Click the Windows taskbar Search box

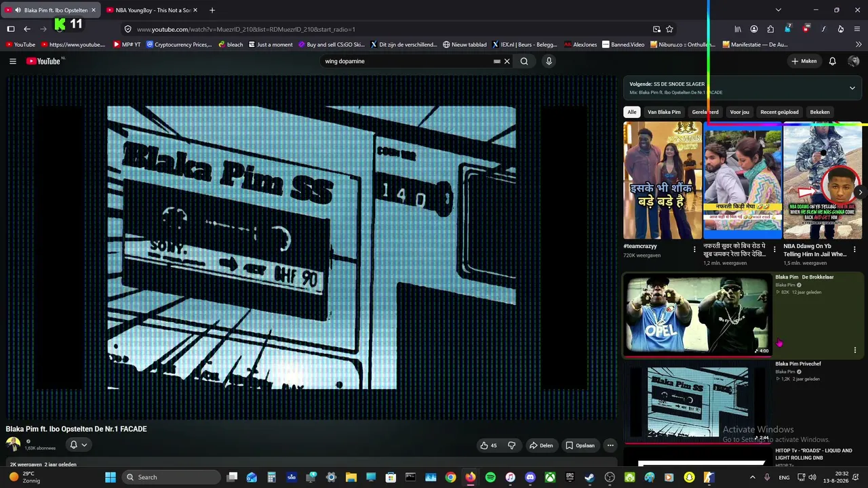[170, 477]
